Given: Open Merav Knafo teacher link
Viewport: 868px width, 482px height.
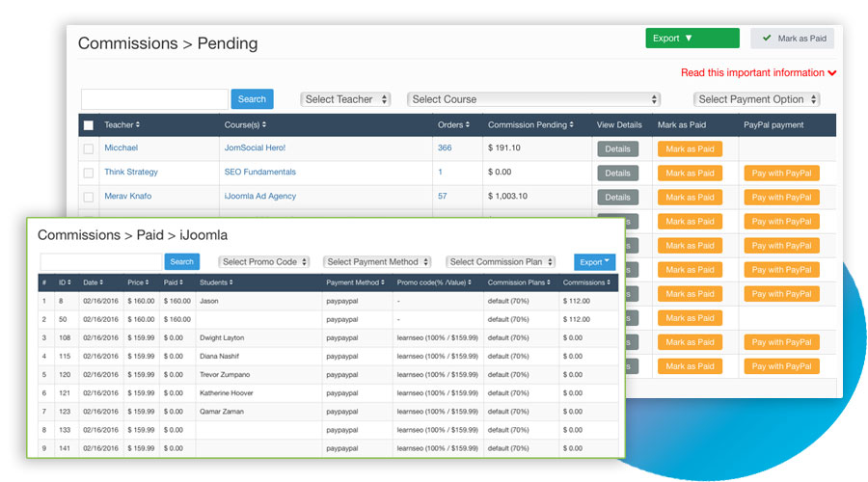Looking at the screenshot, I should click(128, 196).
